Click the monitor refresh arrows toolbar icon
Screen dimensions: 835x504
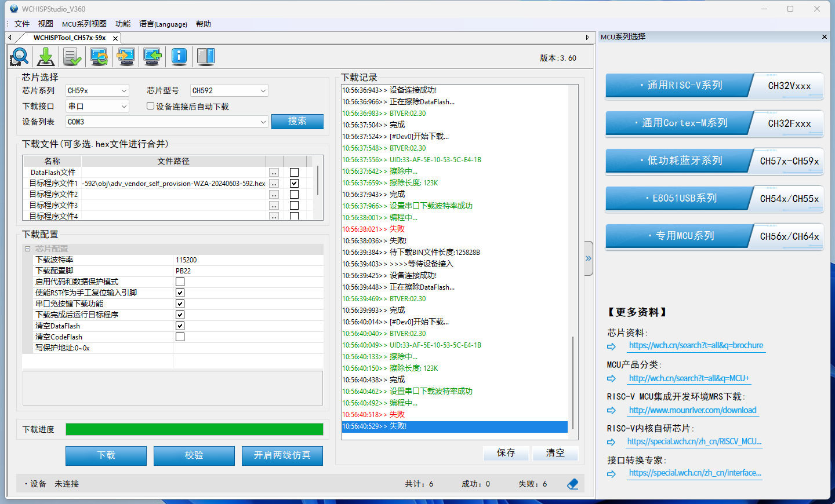[99, 57]
